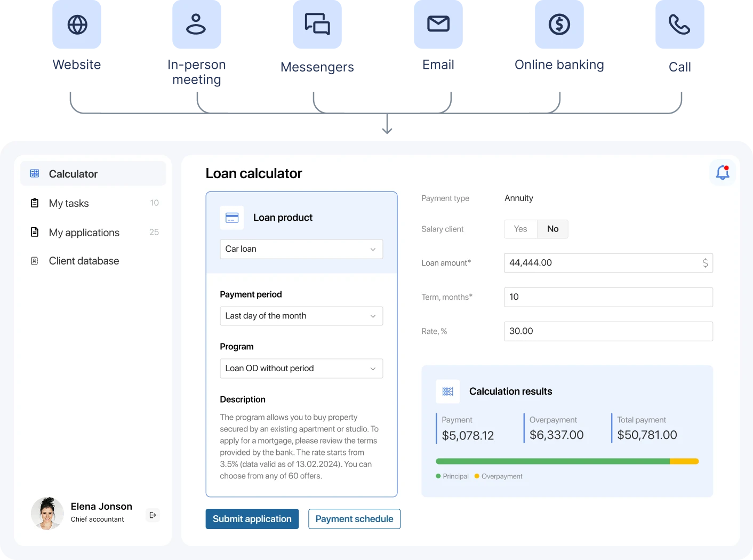This screenshot has width=753, height=560.
Task: Click the globe website channel icon
Action: 77,25
